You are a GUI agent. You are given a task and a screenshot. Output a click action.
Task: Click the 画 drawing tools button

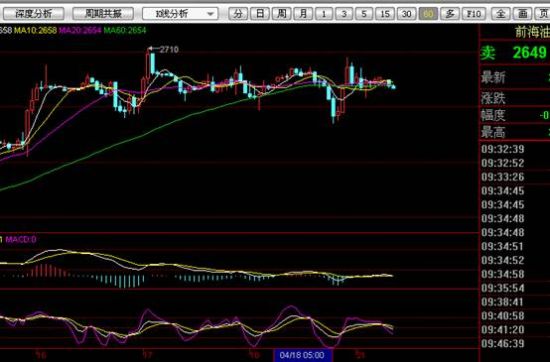pyautogui.click(x=522, y=14)
